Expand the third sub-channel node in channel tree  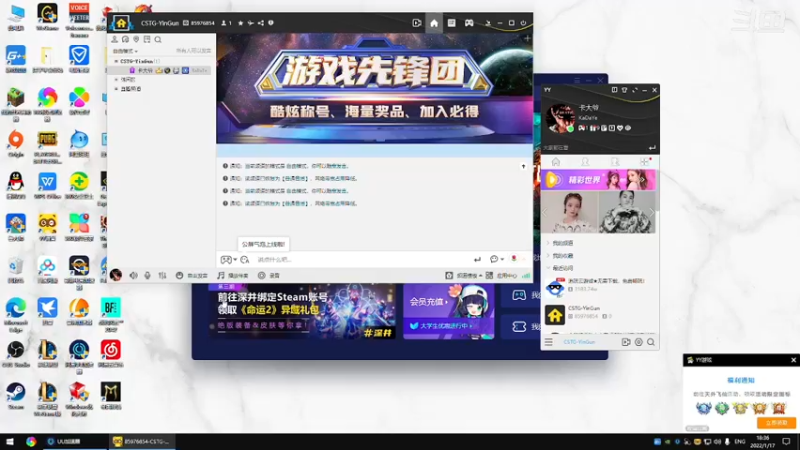click(116, 89)
